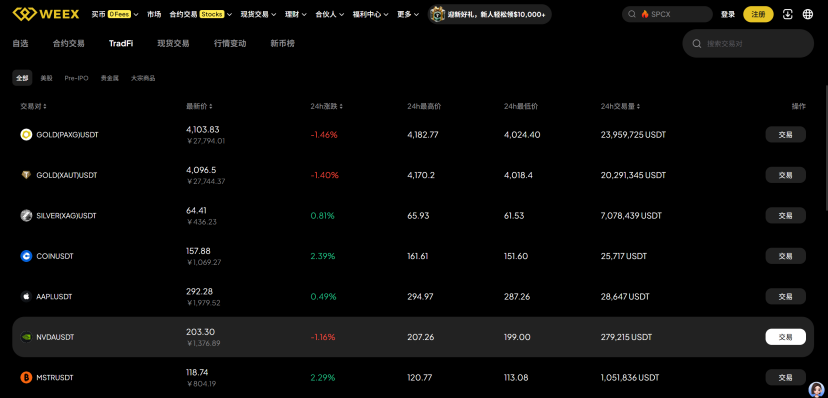Click the new-user gift promo icon

pyautogui.click(x=437, y=14)
